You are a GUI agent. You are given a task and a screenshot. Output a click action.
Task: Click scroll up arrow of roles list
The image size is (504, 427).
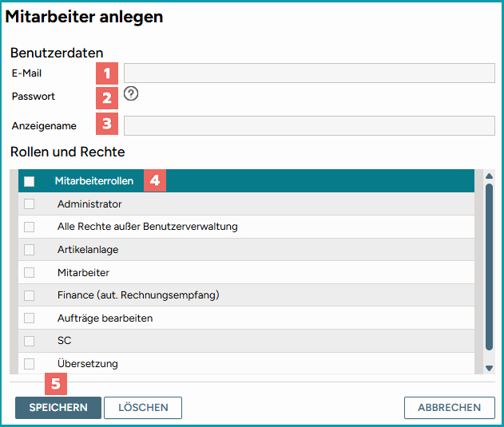point(489,176)
